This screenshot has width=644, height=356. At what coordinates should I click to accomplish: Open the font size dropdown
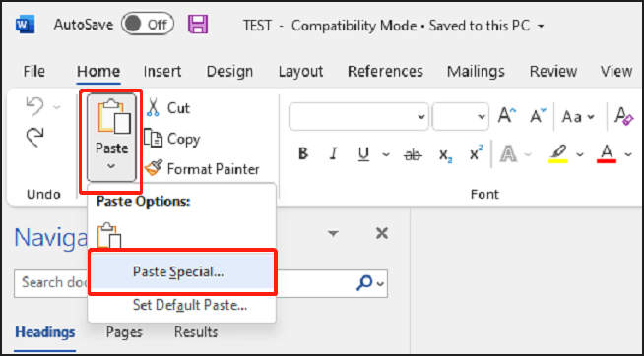[x=482, y=116]
